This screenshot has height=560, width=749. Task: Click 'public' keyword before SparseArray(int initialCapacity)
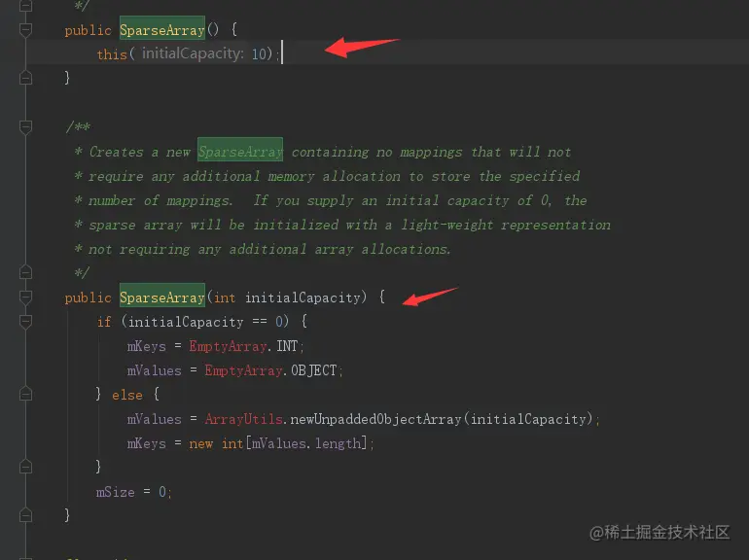tap(88, 297)
